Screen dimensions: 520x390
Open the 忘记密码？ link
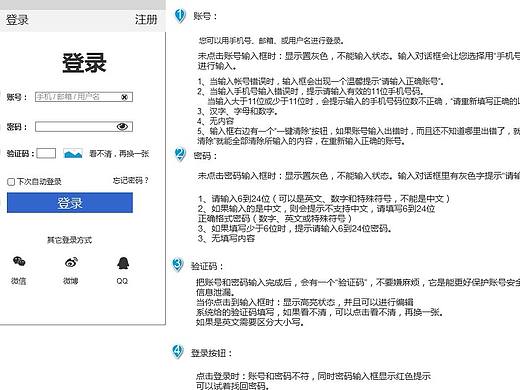pyautogui.click(x=131, y=181)
